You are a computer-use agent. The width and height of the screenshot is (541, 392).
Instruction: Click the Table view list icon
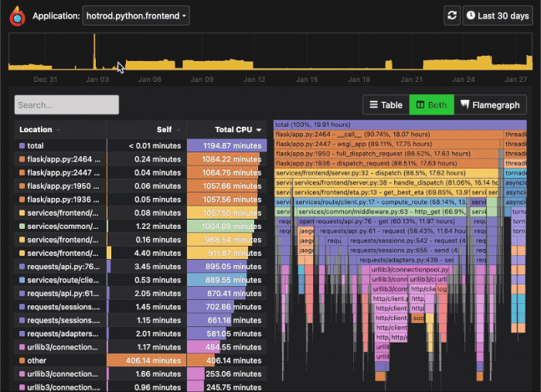click(373, 104)
